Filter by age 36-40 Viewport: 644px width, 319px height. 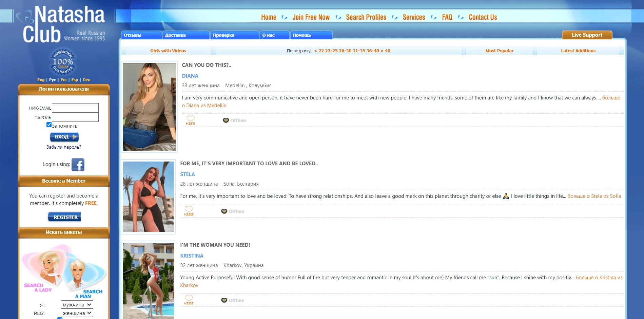[x=373, y=51]
